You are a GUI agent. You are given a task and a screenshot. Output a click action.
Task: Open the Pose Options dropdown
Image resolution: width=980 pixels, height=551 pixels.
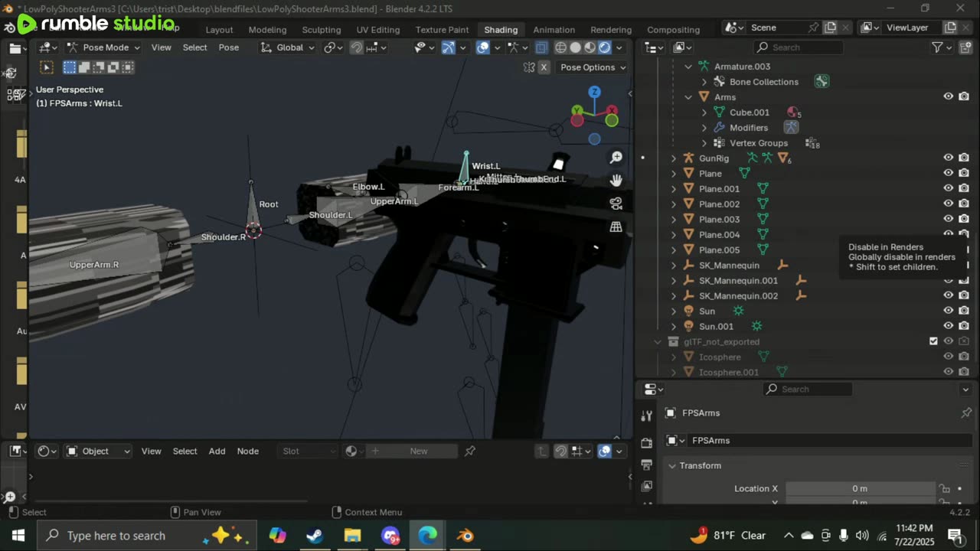pos(593,67)
